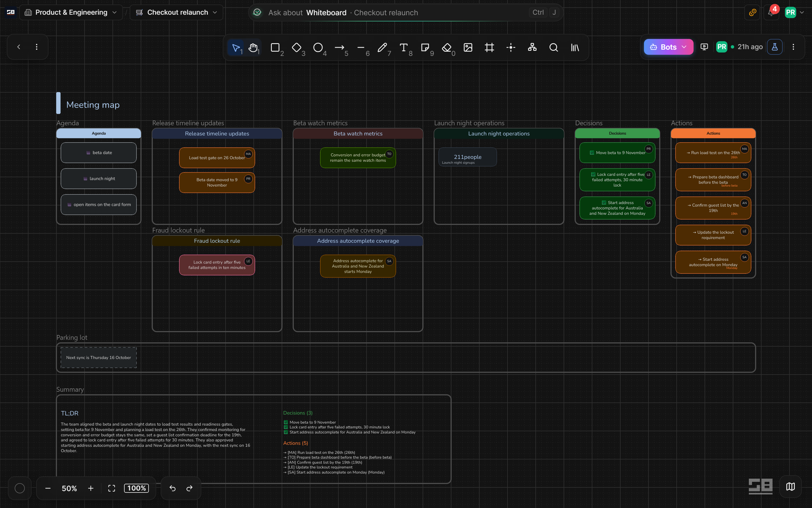
Task: Select the ellipse shape tool
Action: pos(318,47)
